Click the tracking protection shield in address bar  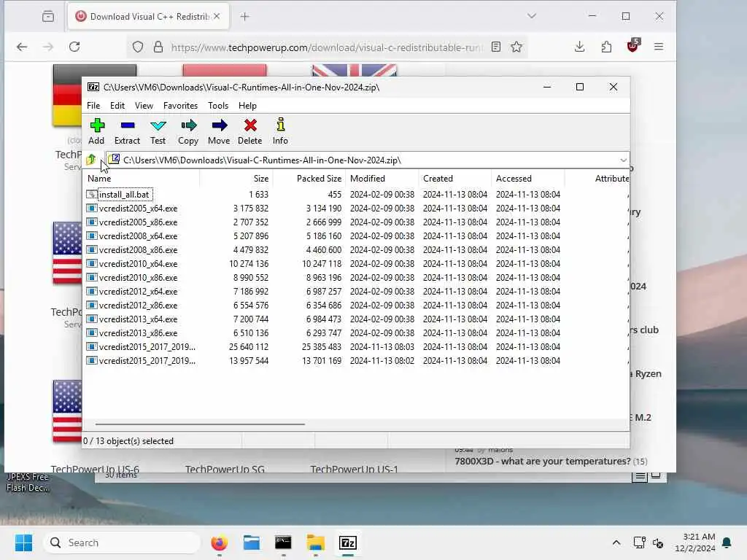pyautogui.click(x=138, y=47)
